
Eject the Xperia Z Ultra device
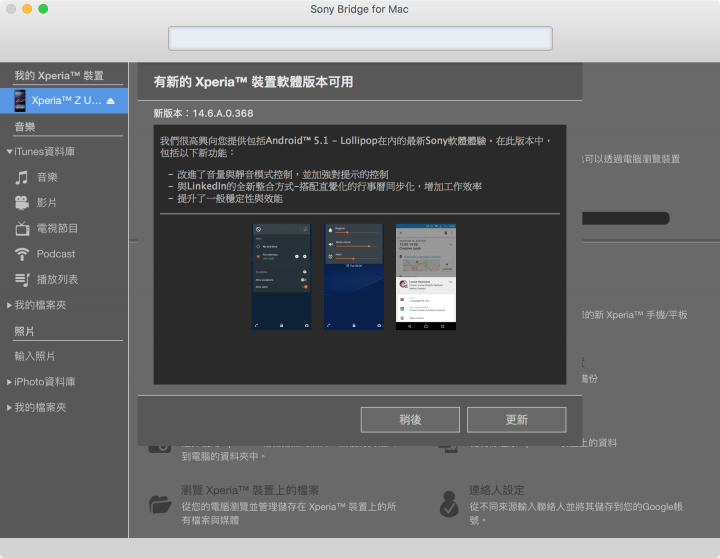(111, 101)
